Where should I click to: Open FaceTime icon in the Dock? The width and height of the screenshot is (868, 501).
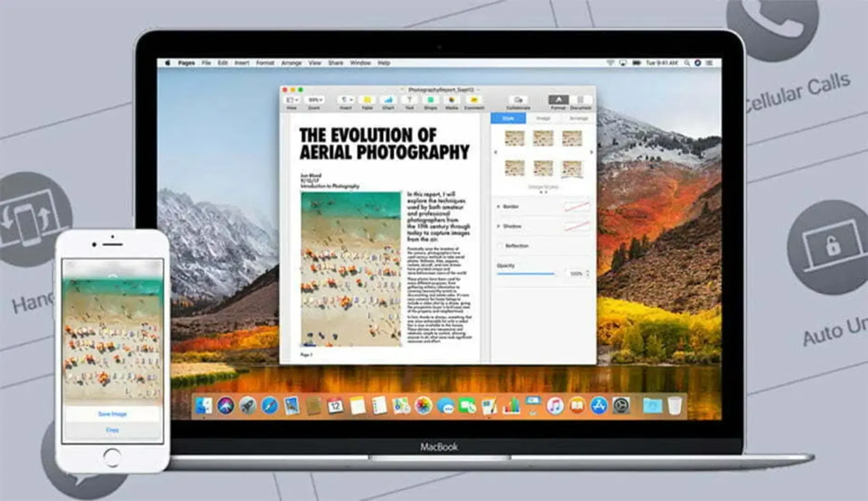[467, 406]
